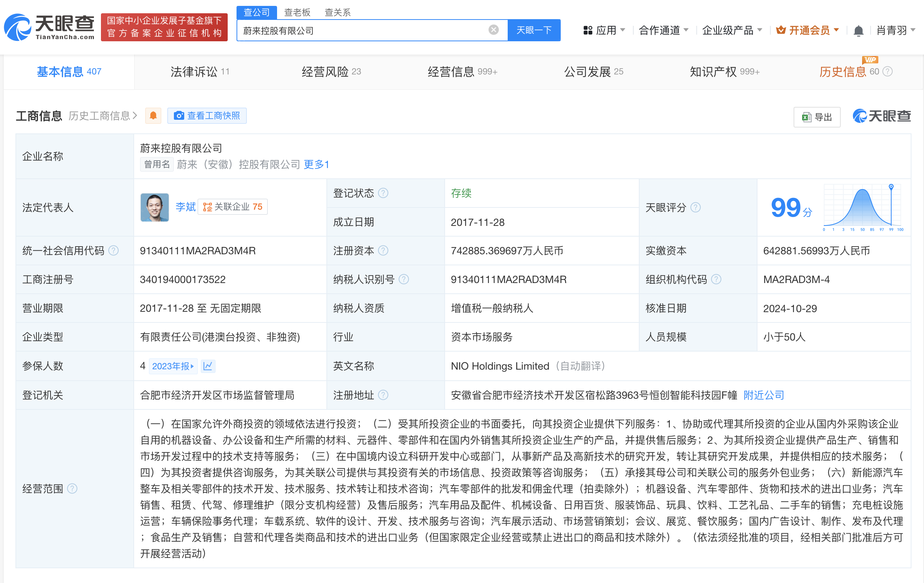
Task: Click the 天眼评分 score distribution chart
Action: pyautogui.click(x=862, y=207)
